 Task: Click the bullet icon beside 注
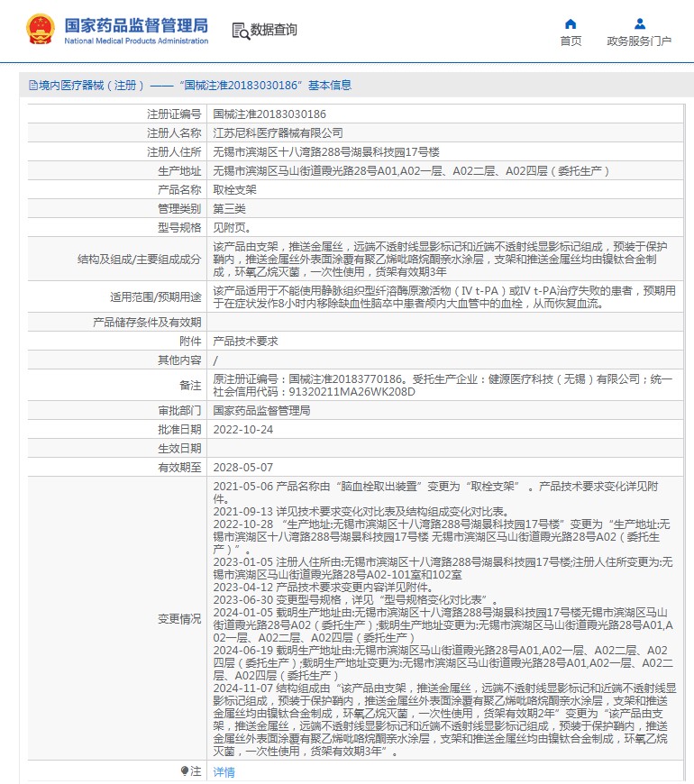point(185,770)
